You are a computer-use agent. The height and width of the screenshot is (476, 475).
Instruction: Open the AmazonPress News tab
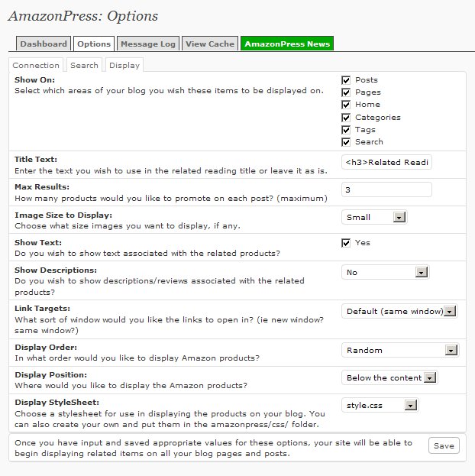pyautogui.click(x=287, y=44)
